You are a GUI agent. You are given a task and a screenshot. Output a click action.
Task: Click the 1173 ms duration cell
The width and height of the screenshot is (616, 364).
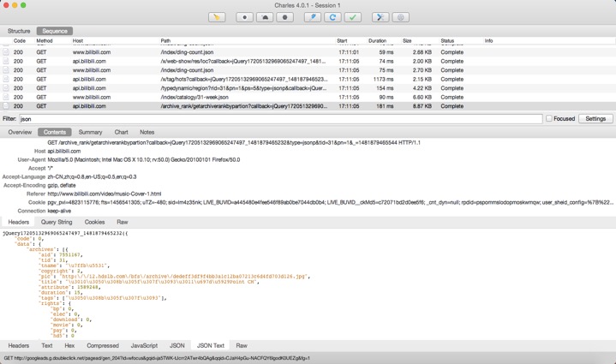(x=383, y=79)
